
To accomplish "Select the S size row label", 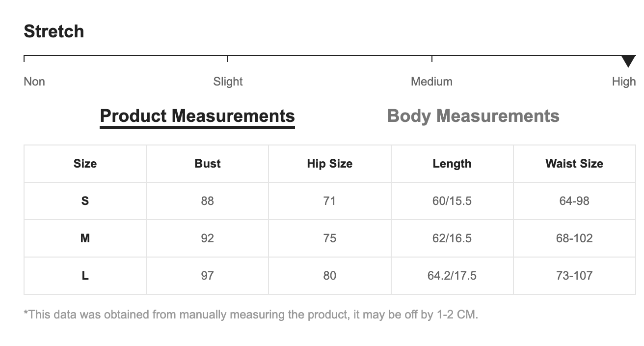I will pyautogui.click(x=85, y=201).
